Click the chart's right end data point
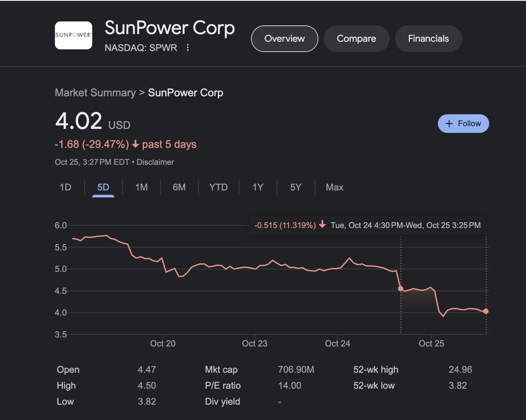526x420 pixels. (486, 311)
